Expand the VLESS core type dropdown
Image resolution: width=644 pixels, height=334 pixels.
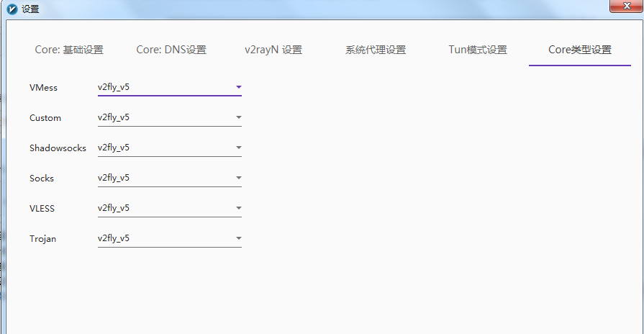(x=170, y=208)
